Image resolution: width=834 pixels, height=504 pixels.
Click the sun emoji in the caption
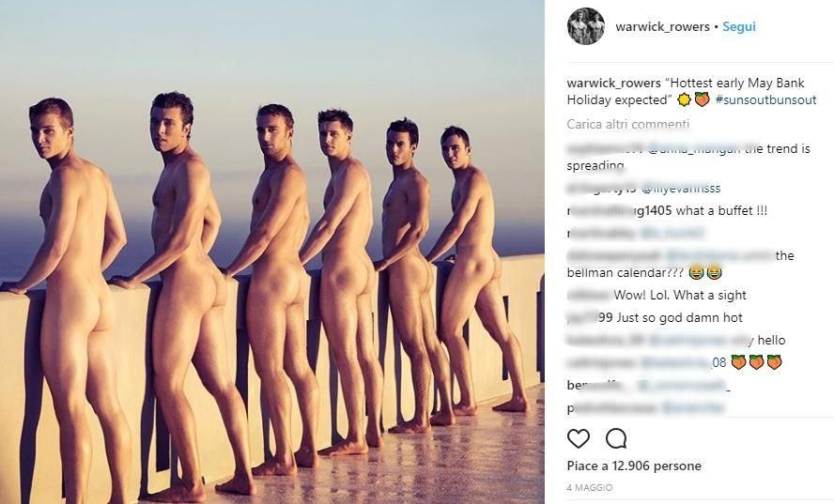pyautogui.click(x=684, y=99)
